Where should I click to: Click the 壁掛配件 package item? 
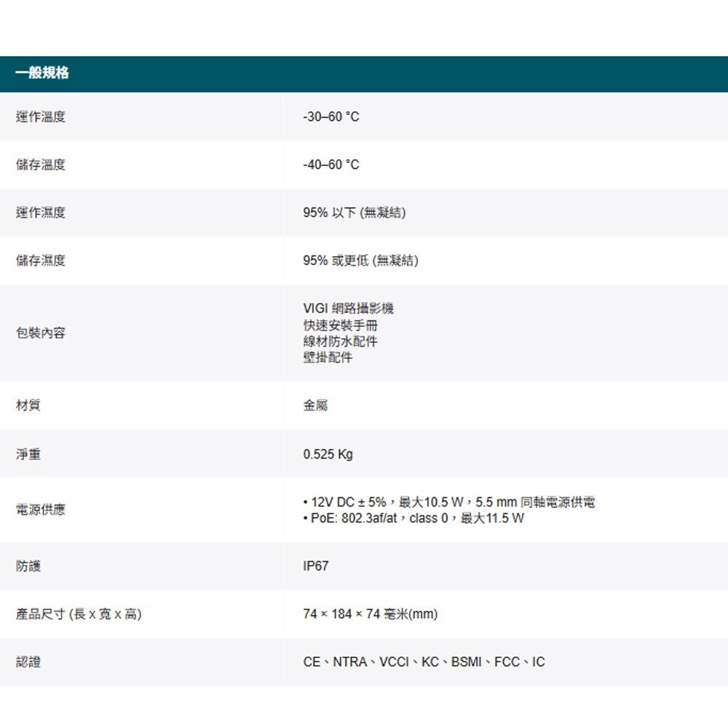pyautogui.click(x=328, y=357)
